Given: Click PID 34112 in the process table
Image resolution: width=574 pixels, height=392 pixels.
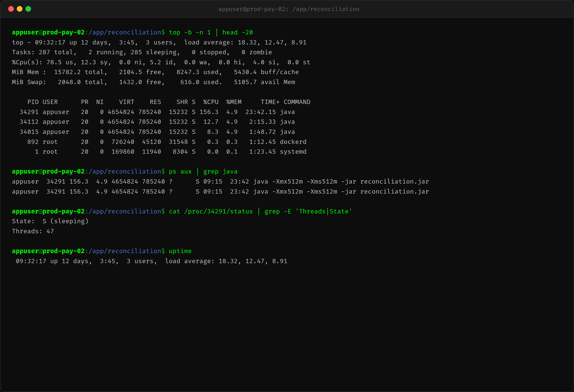Looking at the screenshot, I should 29,122.
